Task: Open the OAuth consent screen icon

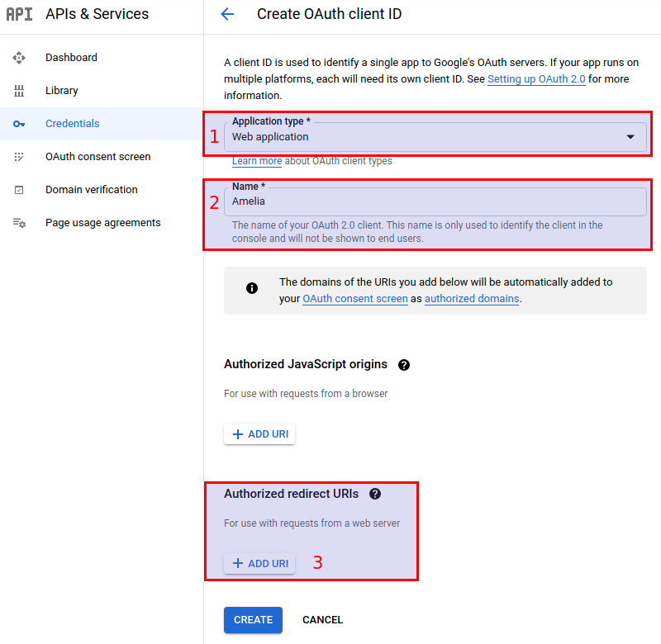Action: [19, 156]
